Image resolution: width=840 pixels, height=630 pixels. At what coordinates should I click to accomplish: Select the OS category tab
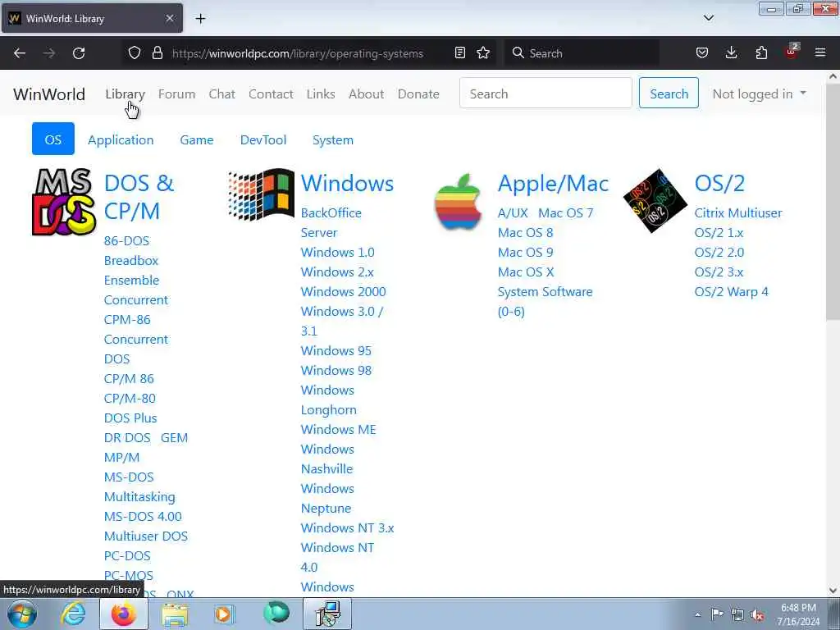(x=53, y=139)
